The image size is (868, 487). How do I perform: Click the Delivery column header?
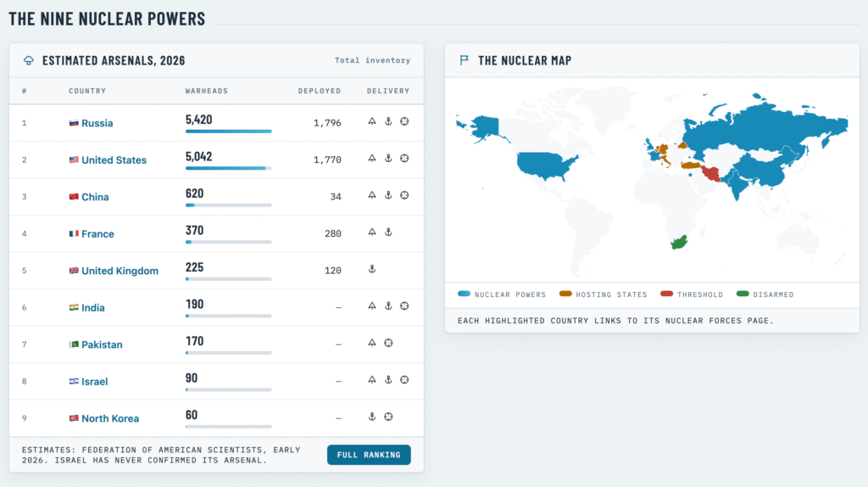pyautogui.click(x=388, y=91)
